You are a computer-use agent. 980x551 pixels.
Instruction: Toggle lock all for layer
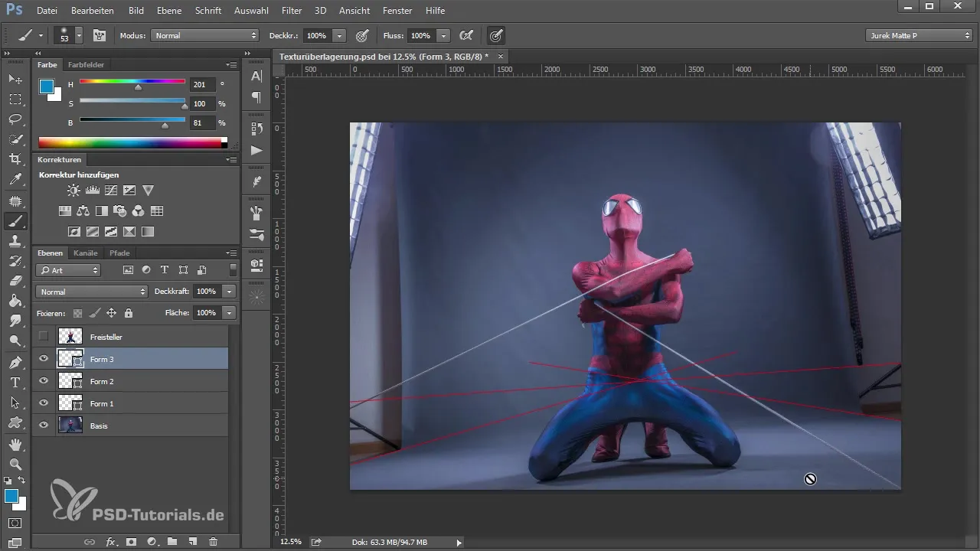click(x=129, y=313)
